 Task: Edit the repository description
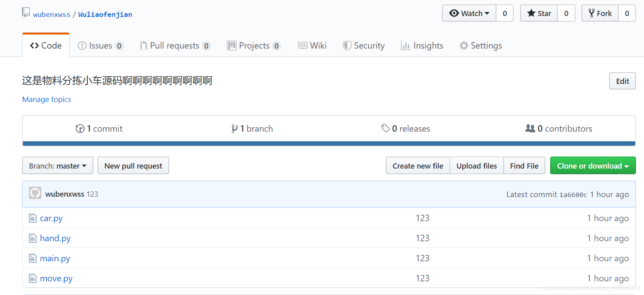[622, 81]
